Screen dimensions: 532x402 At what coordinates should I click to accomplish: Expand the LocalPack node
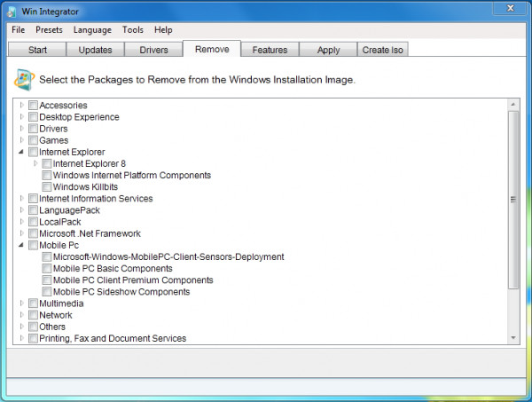(21, 221)
